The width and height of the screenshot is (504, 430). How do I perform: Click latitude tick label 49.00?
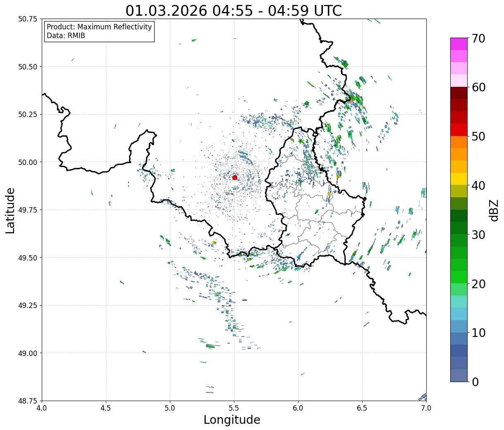[27, 353]
